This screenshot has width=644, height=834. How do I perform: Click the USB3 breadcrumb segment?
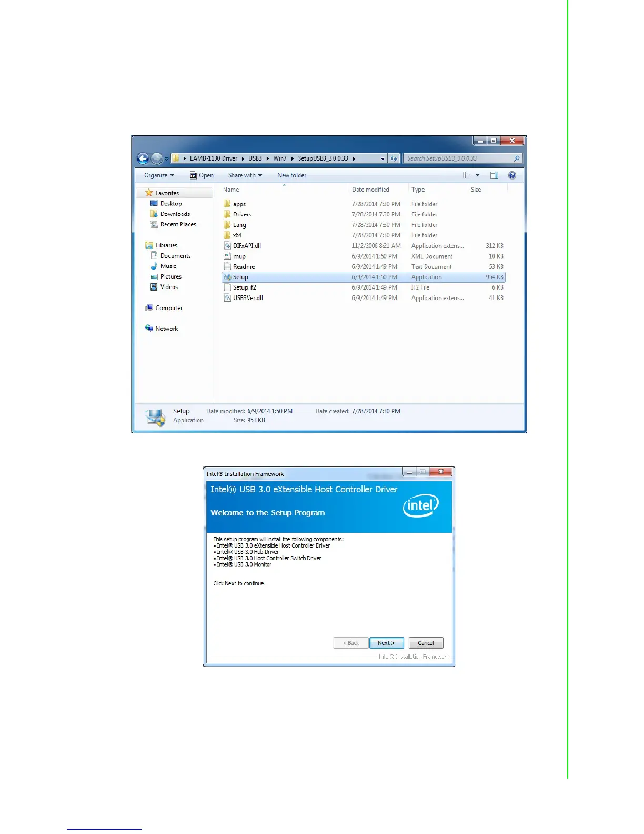(255, 158)
